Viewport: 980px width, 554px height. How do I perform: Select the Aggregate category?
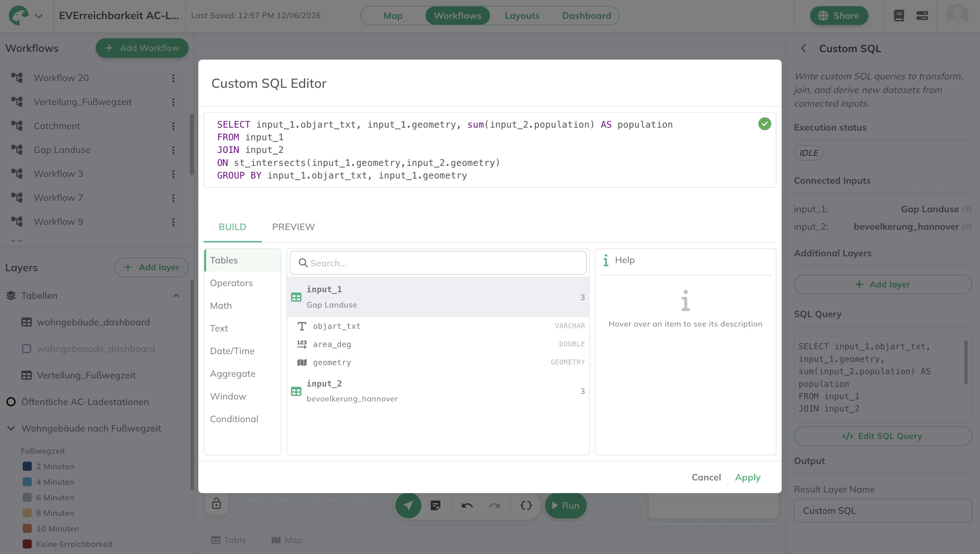(242, 374)
